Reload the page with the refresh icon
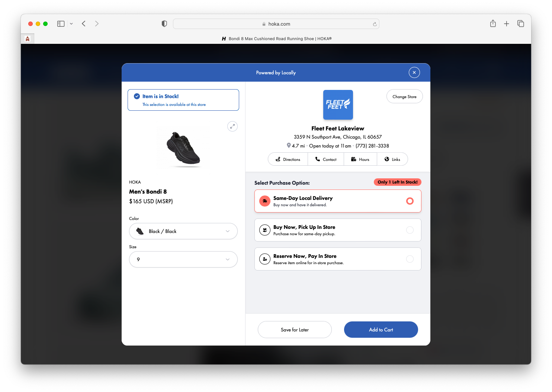552x392 pixels. pos(375,24)
